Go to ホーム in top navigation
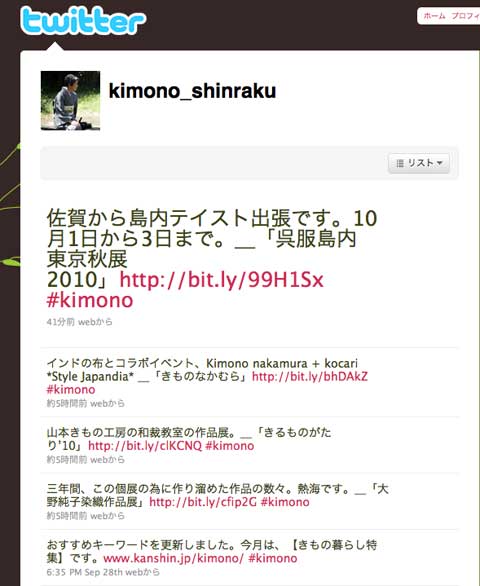This screenshot has height=586, width=480. point(434,16)
